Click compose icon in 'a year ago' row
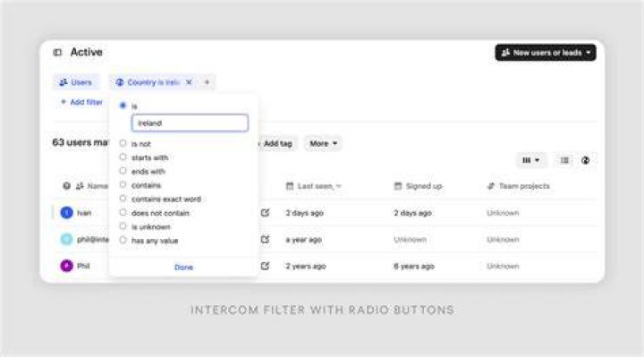This screenshot has height=357, width=644. (266, 239)
